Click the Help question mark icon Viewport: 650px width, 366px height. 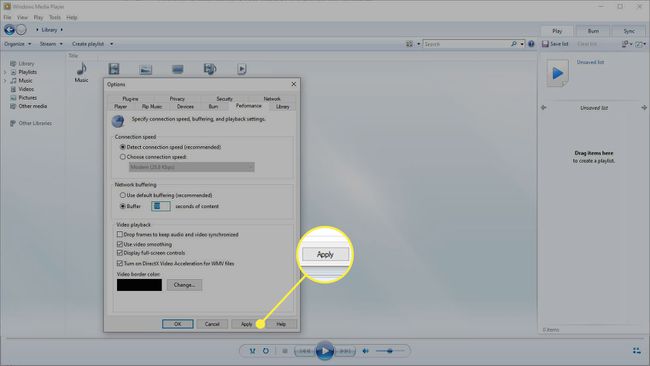531,44
